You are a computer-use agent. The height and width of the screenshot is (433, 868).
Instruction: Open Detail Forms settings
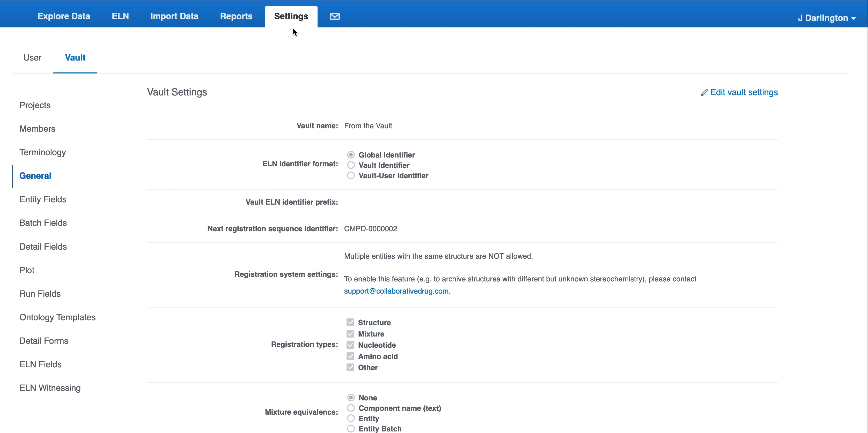click(44, 341)
